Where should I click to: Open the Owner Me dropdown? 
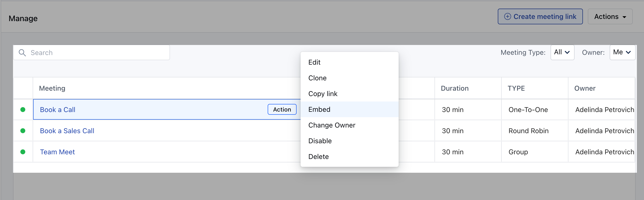point(622,52)
